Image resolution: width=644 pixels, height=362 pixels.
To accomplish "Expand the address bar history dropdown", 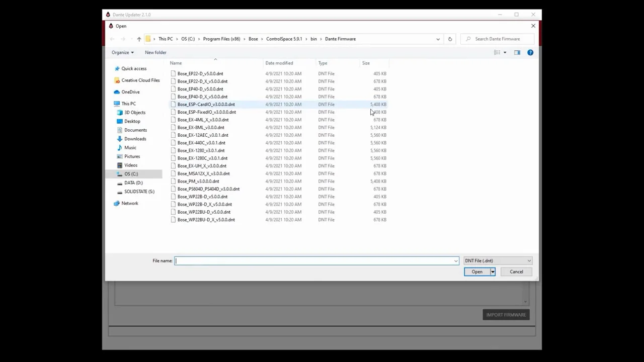I will point(438,39).
